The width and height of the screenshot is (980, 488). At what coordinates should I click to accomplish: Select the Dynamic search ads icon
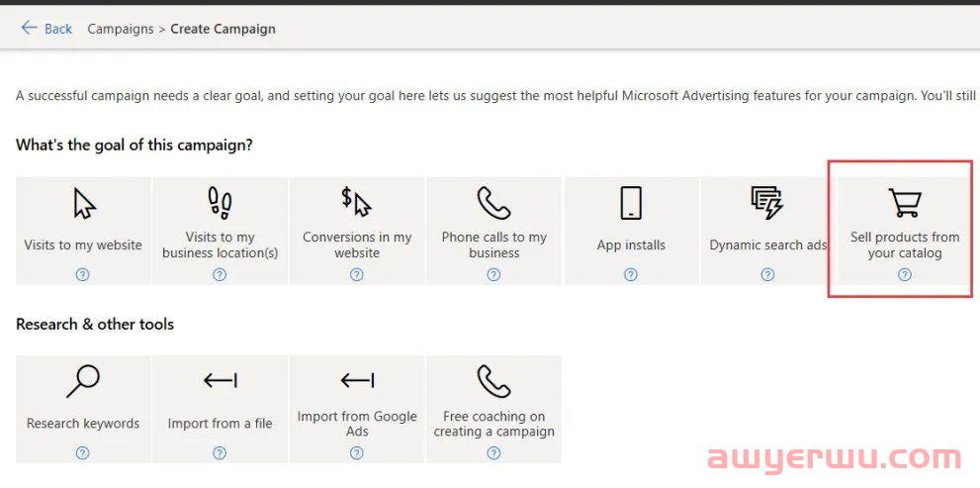[x=767, y=203]
